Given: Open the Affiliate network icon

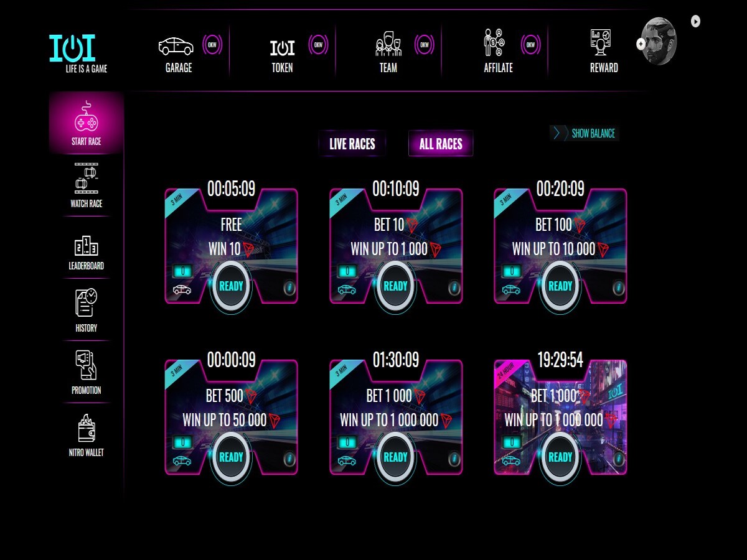Looking at the screenshot, I should tap(494, 43).
